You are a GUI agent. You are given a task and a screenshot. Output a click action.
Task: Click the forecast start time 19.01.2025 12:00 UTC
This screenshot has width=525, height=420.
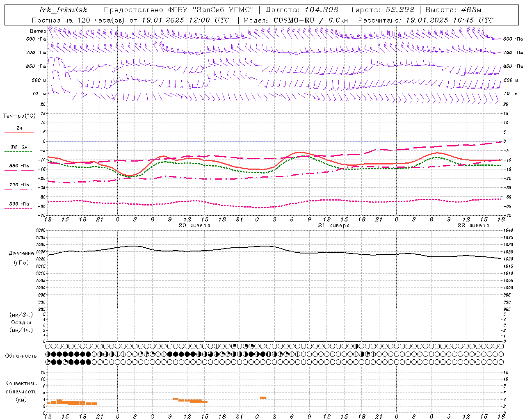185,20
